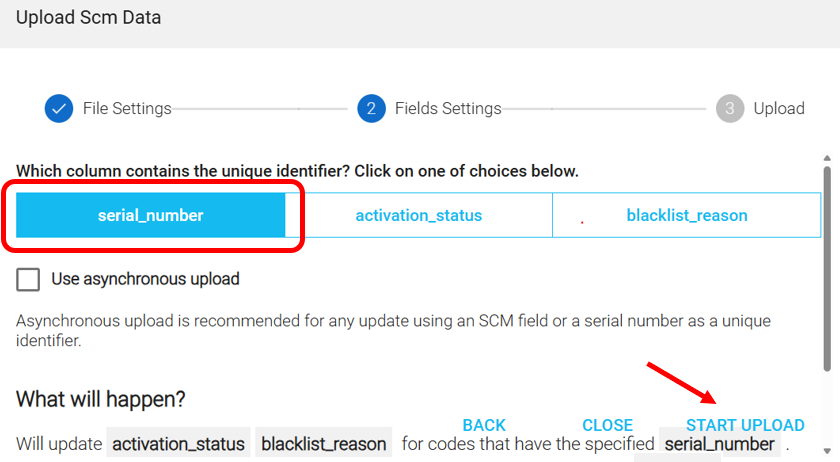This screenshot has height=462, width=840.
Task: Click the scrollbar down arrow
Action: point(827,451)
